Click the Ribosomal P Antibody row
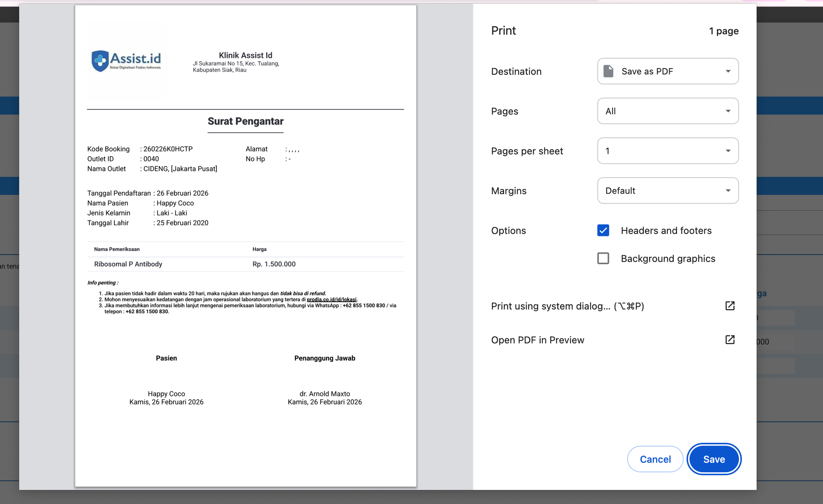Image resolution: width=823 pixels, height=504 pixels. tap(128, 264)
